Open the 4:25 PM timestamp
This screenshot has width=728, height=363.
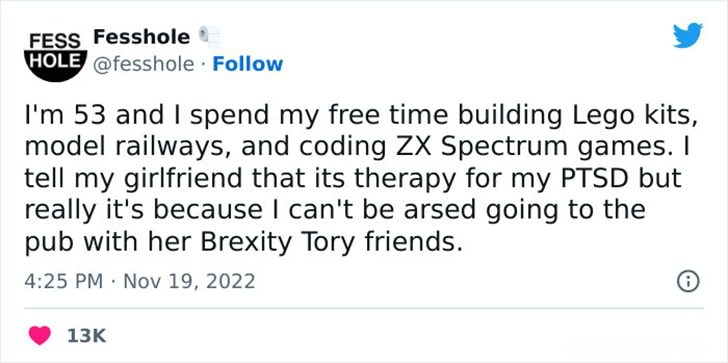click(x=63, y=281)
